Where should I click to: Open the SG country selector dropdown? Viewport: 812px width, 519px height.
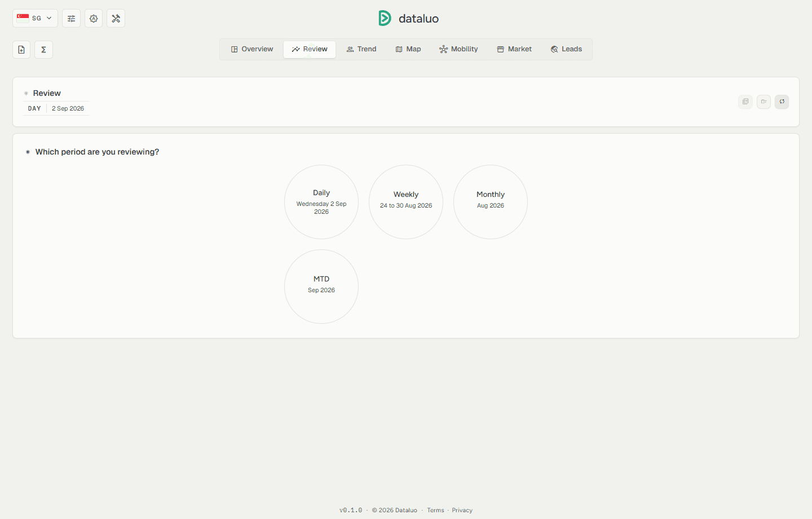(35, 18)
